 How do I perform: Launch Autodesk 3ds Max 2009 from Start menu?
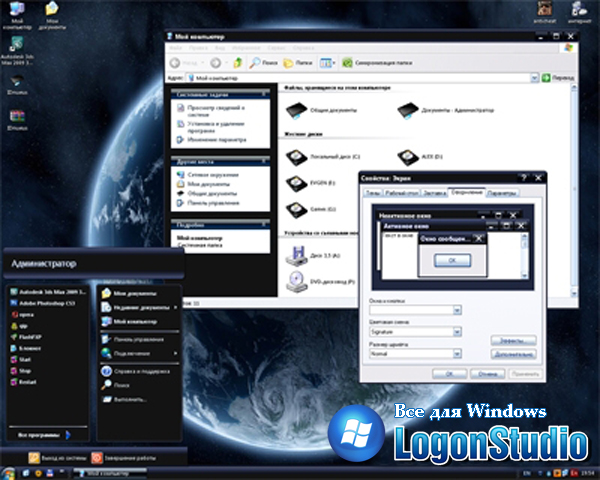tap(48, 292)
